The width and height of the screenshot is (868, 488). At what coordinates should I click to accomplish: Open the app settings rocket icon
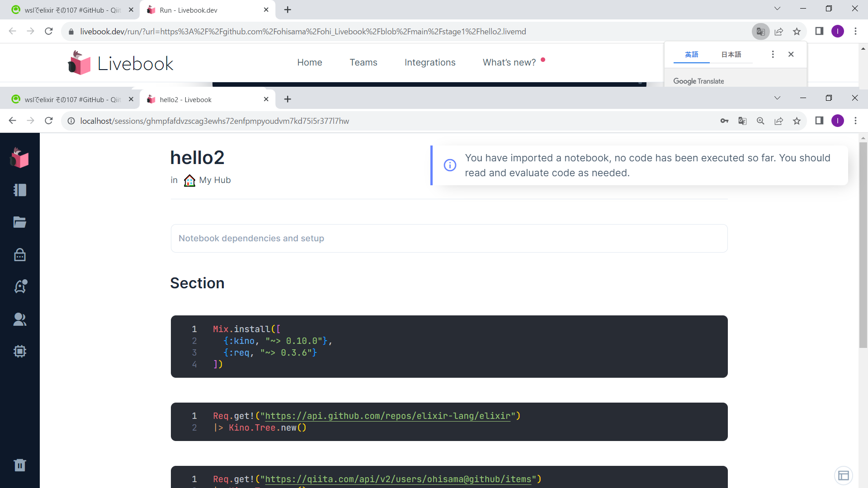point(20,286)
